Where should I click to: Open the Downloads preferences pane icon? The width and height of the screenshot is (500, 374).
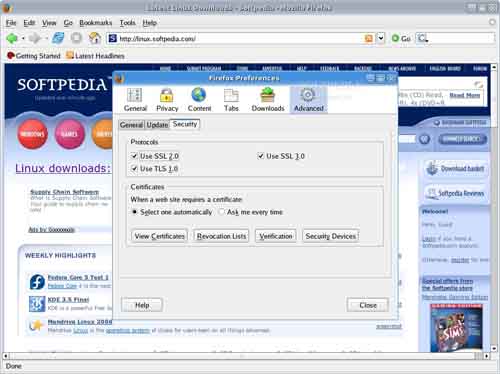coord(268,100)
